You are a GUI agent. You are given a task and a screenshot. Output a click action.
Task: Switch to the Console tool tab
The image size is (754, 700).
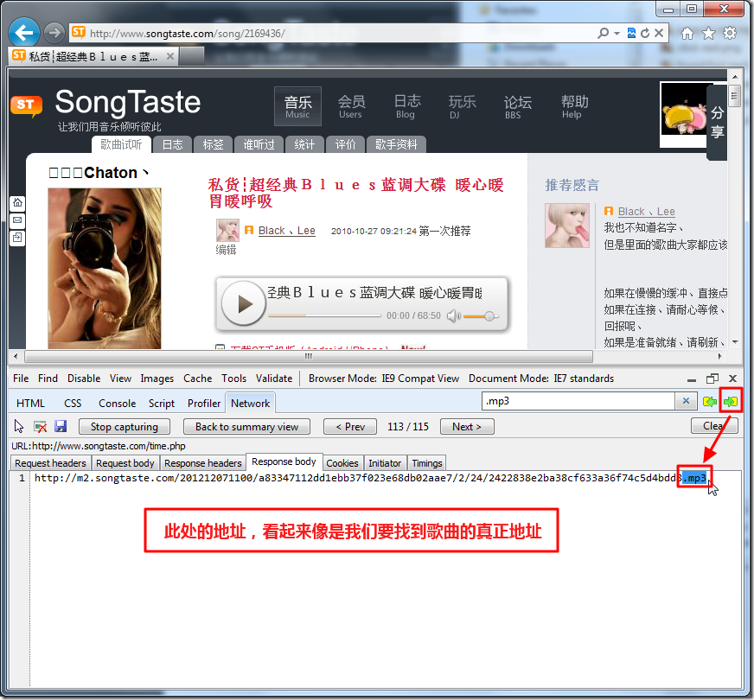[118, 404]
